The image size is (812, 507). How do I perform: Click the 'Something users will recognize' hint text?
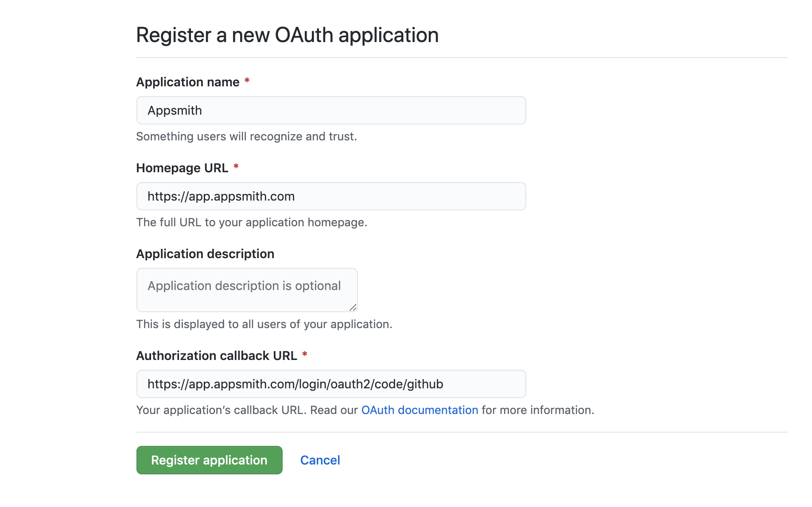coord(246,136)
